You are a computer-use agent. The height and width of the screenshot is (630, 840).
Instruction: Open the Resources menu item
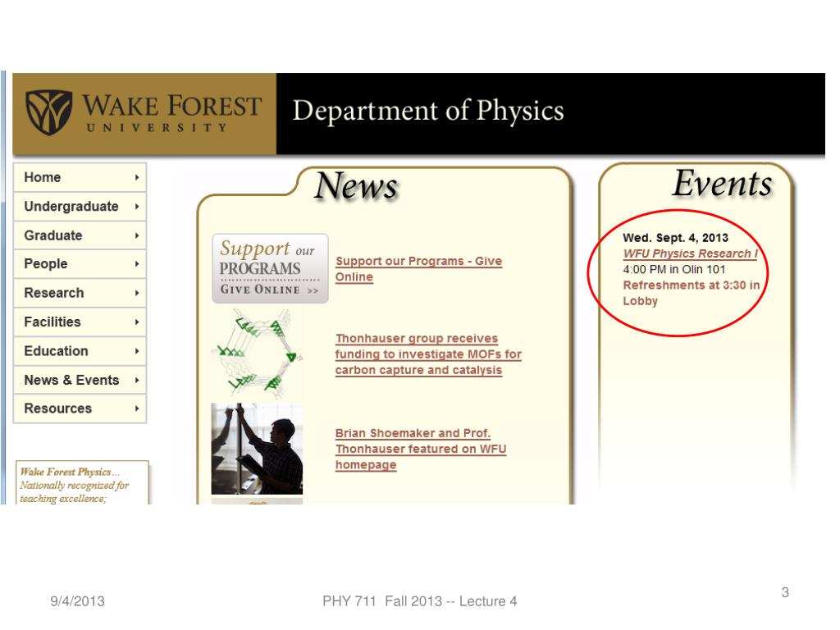[80, 409]
